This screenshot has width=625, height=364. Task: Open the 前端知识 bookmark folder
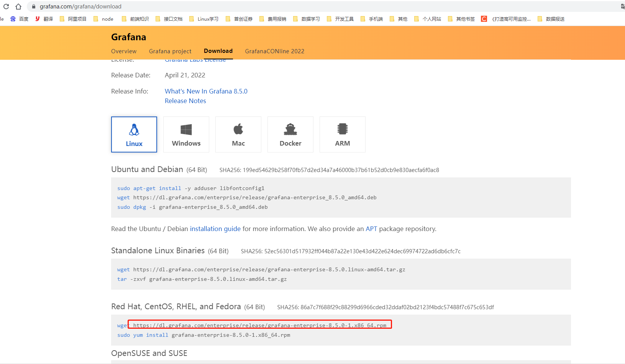(135, 19)
